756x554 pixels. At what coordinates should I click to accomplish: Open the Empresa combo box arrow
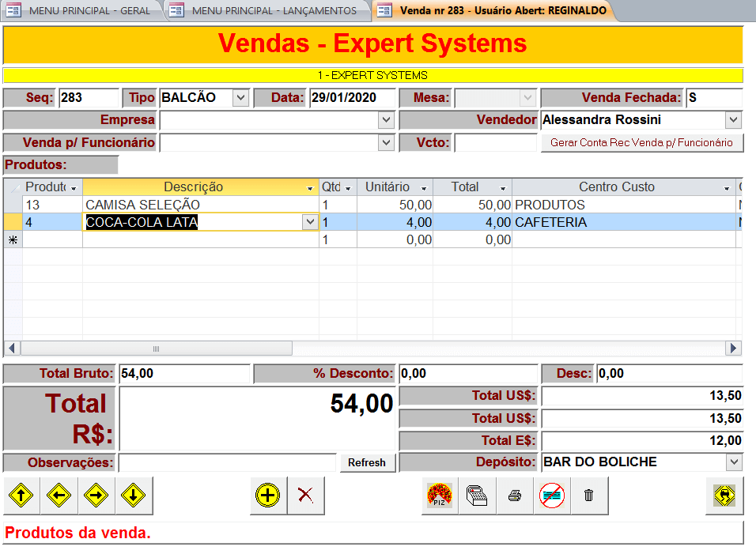click(386, 120)
